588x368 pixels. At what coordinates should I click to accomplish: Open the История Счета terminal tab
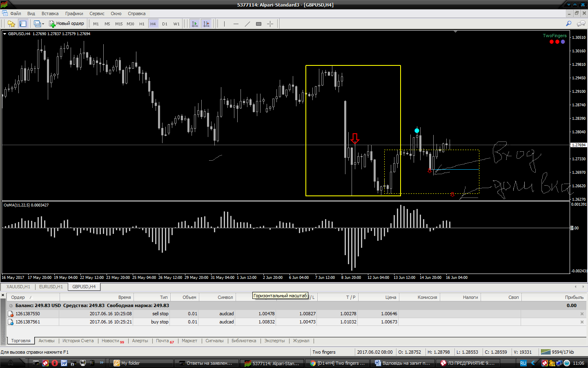click(x=78, y=341)
